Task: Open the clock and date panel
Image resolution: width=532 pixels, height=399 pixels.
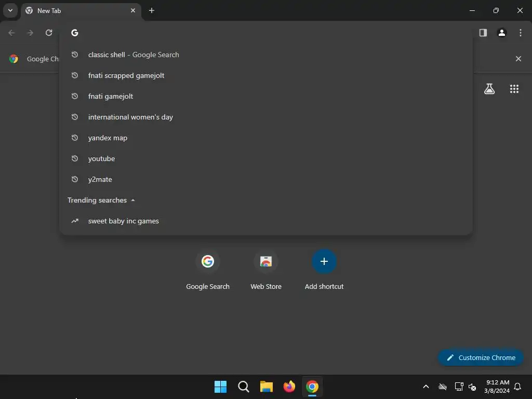Action: (x=497, y=387)
